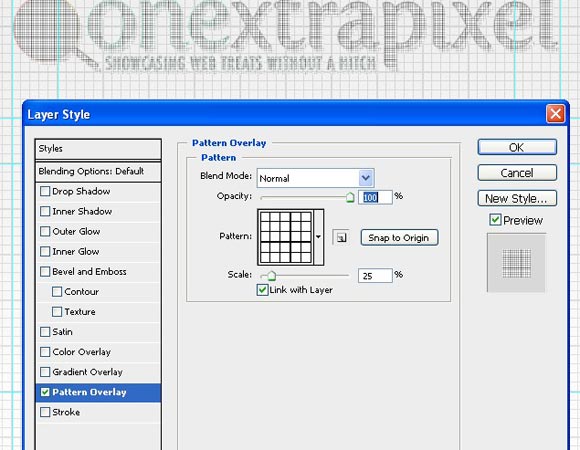The width and height of the screenshot is (580, 450).
Task: Click the Scale percentage field
Action: (375, 275)
